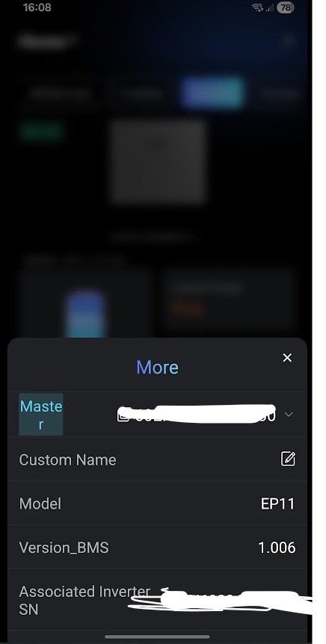The height and width of the screenshot is (644, 326).
Task: Expand the Master serial number dropdown chevron
Action: 289,415
